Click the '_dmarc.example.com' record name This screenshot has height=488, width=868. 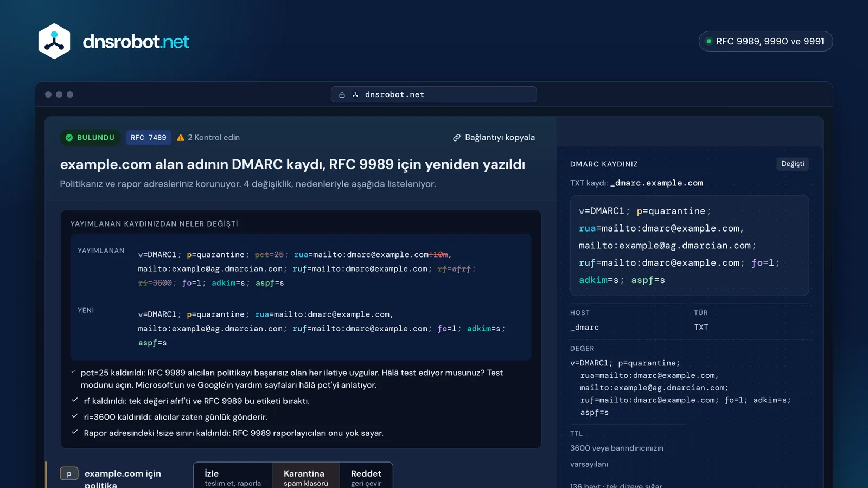click(656, 183)
